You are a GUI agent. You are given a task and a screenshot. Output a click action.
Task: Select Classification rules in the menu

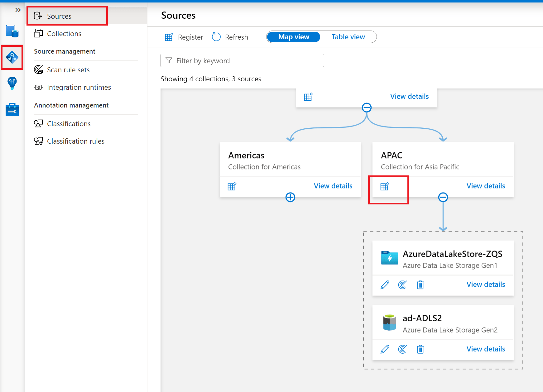pyautogui.click(x=75, y=141)
